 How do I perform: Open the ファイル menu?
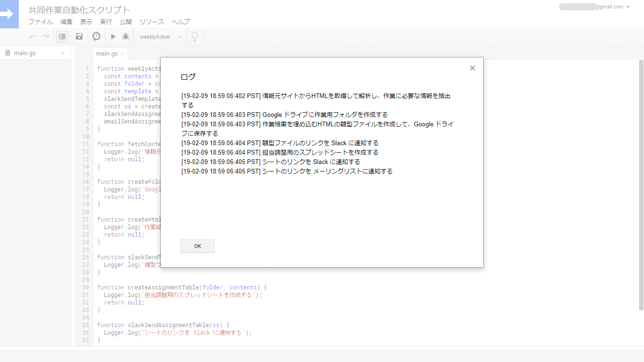coord(41,22)
